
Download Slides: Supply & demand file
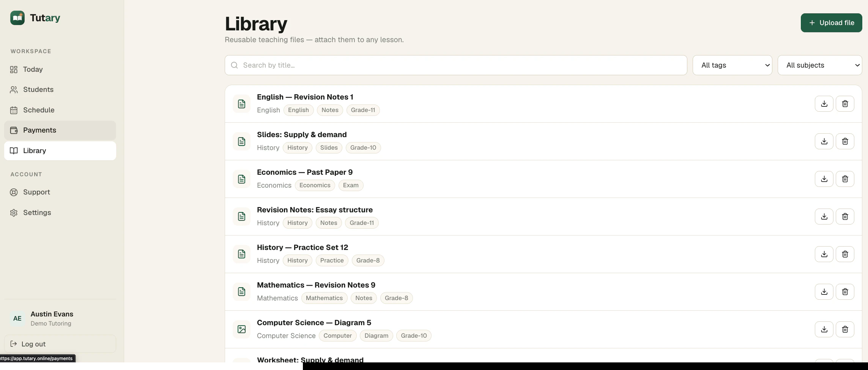click(x=824, y=141)
